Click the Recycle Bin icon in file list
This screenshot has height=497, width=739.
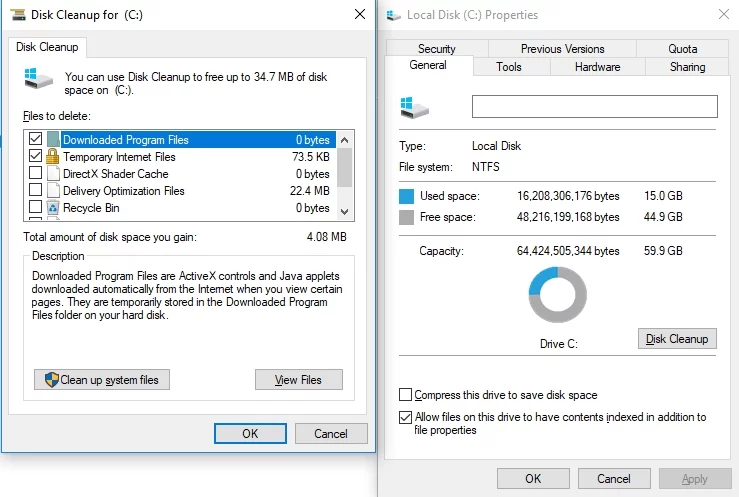(x=53, y=208)
